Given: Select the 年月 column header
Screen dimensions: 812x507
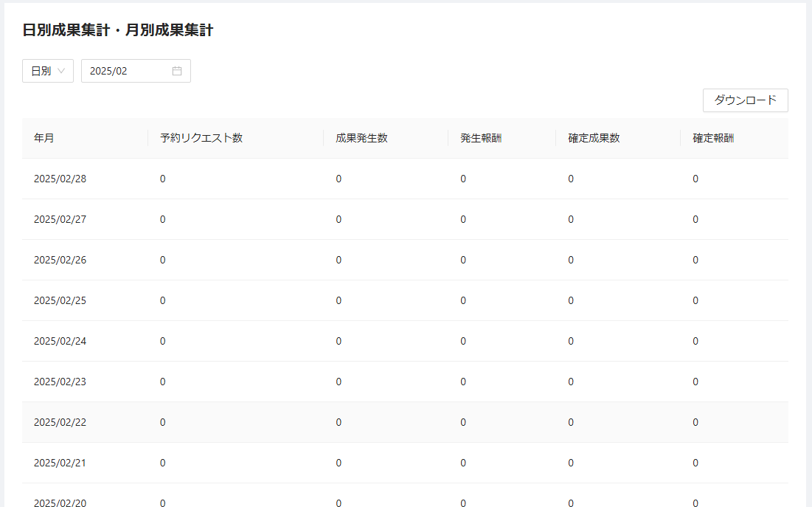Looking at the screenshot, I should click(x=42, y=137).
